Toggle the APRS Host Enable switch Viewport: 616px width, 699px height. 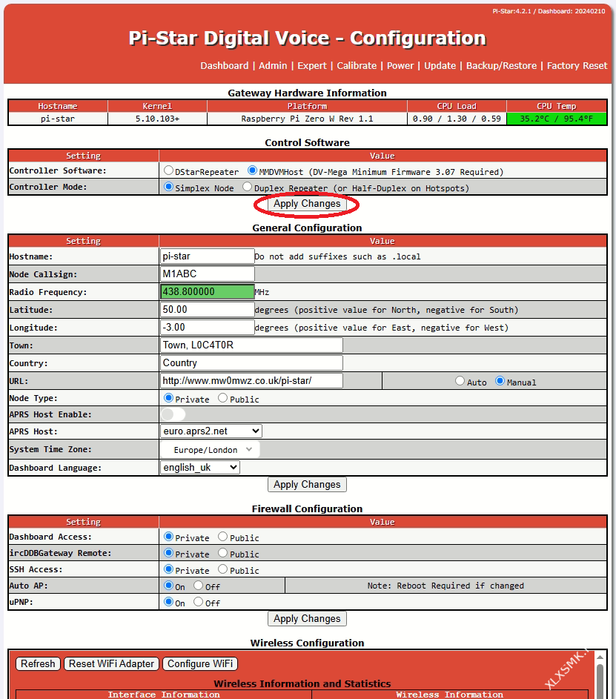tap(173, 414)
